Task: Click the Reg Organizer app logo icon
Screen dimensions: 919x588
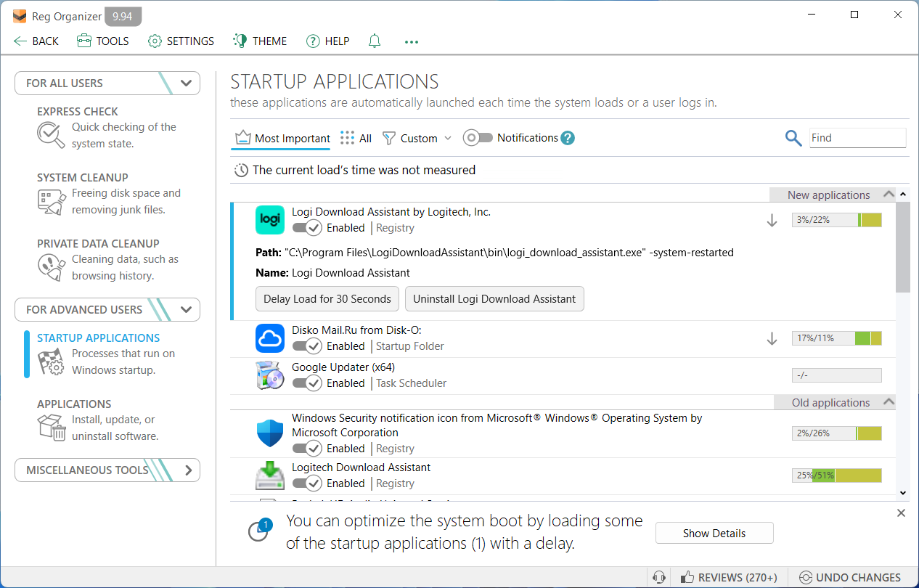Action: 20,17
